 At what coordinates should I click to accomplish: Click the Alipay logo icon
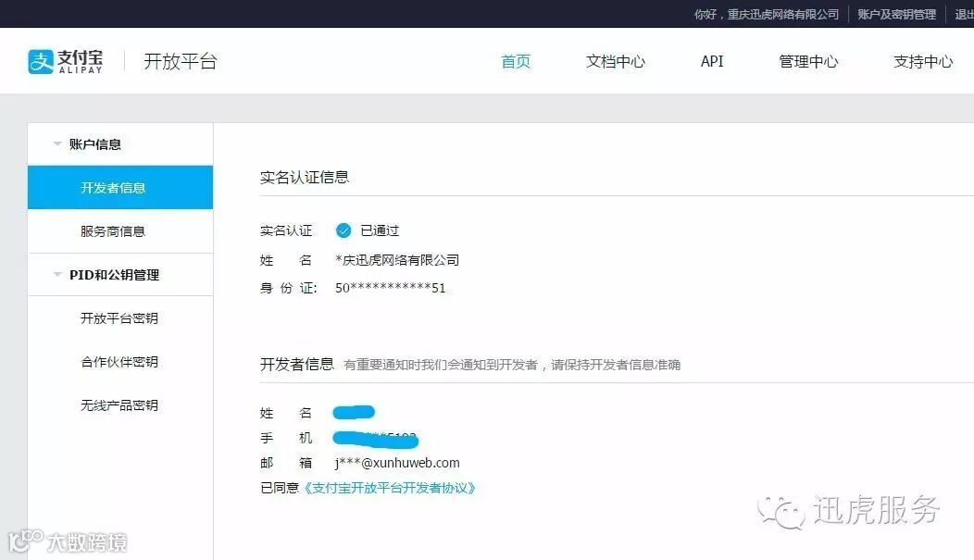click(x=41, y=61)
